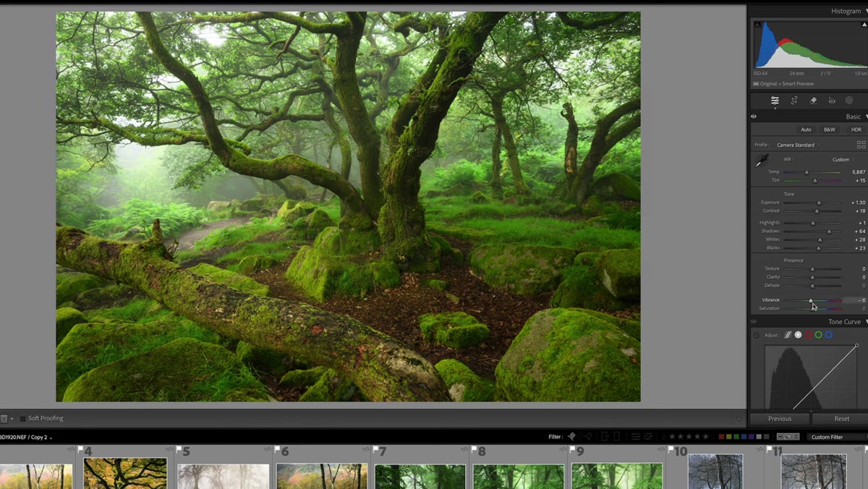
Task: Select the blue channel curve
Action: click(828, 335)
